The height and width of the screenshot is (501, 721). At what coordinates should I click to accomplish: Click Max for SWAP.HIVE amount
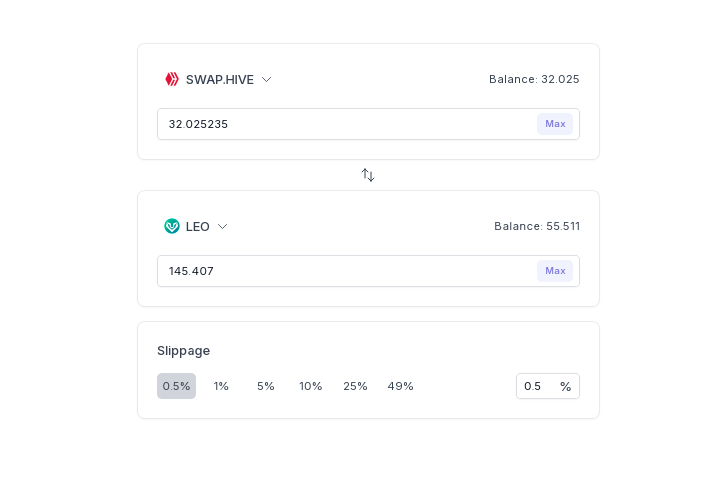pos(555,124)
